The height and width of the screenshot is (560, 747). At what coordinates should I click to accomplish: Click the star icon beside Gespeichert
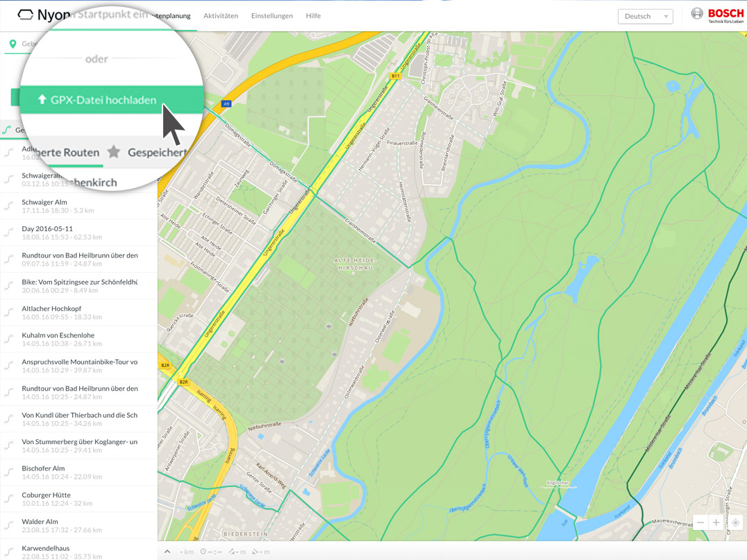[x=114, y=152]
